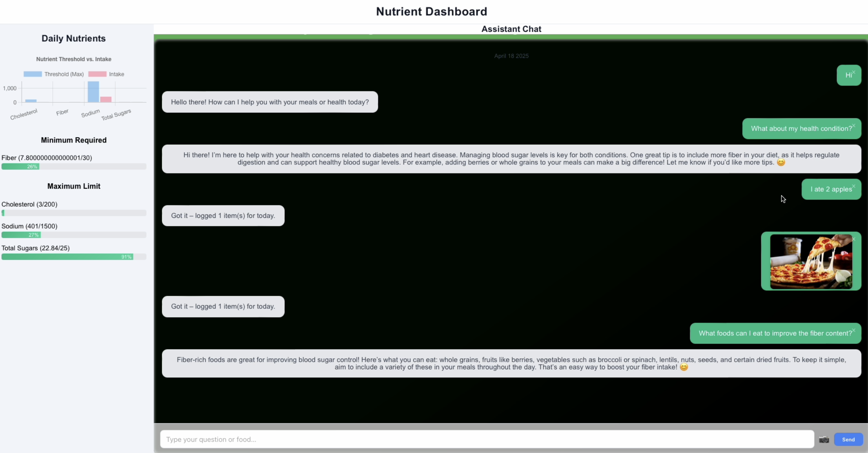
Task: Click the camera upload icon
Action: (x=824, y=439)
